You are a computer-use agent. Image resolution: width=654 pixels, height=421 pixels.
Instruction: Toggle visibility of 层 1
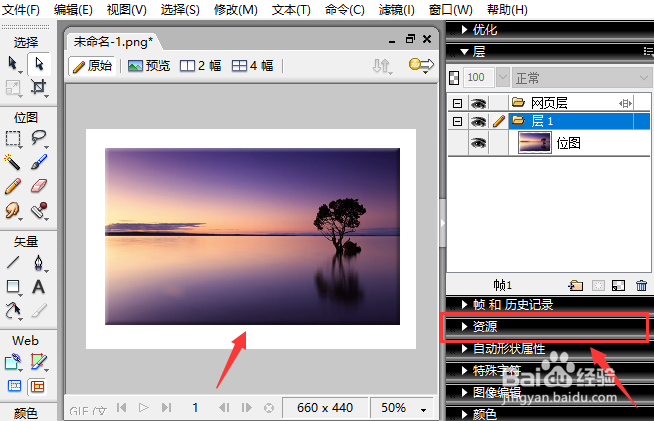click(478, 121)
